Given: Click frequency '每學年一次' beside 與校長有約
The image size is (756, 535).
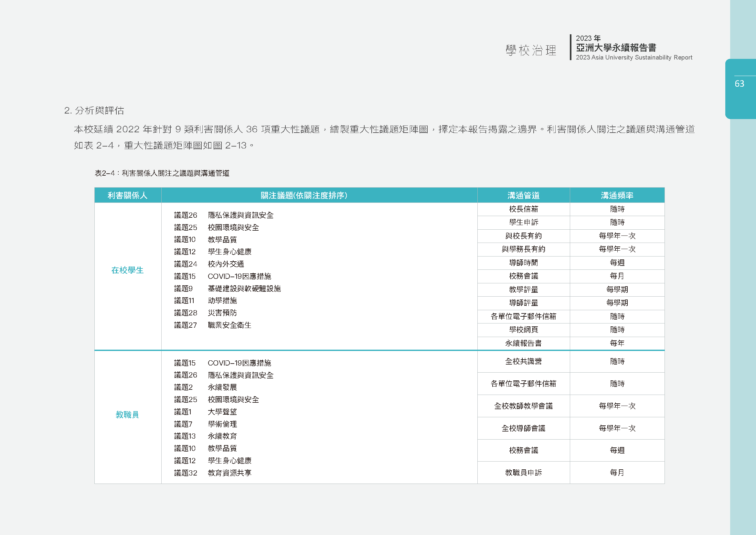Looking at the screenshot, I should tap(617, 236).
